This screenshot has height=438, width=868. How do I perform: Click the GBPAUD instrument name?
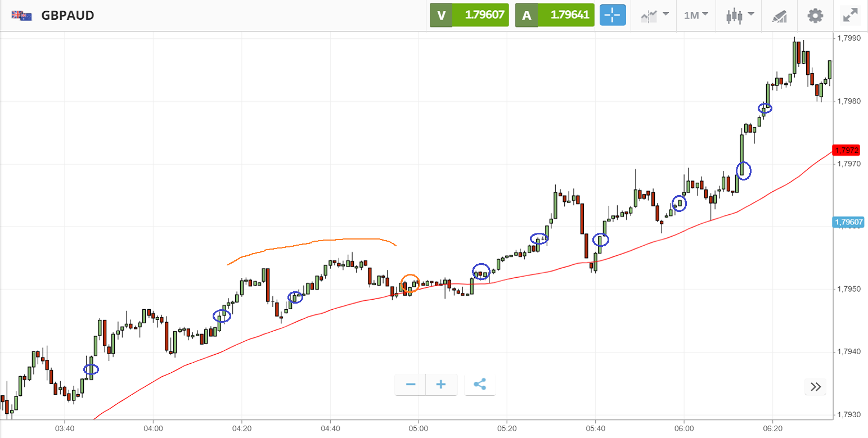(68, 15)
